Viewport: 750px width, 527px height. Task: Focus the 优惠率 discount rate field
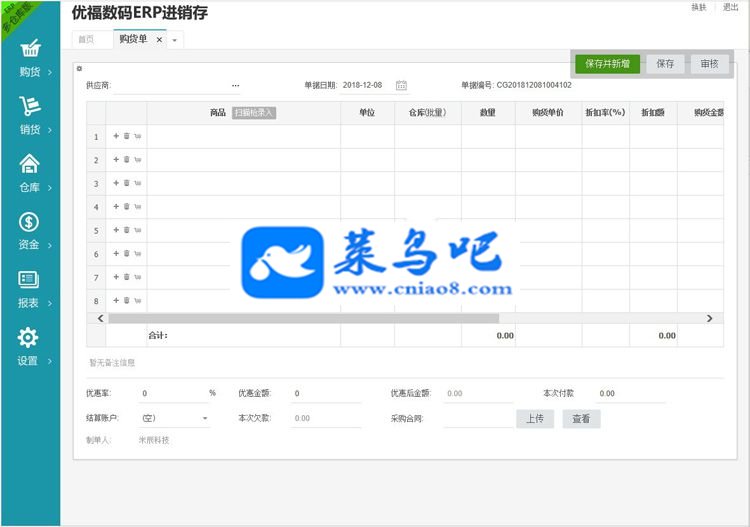click(173, 393)
